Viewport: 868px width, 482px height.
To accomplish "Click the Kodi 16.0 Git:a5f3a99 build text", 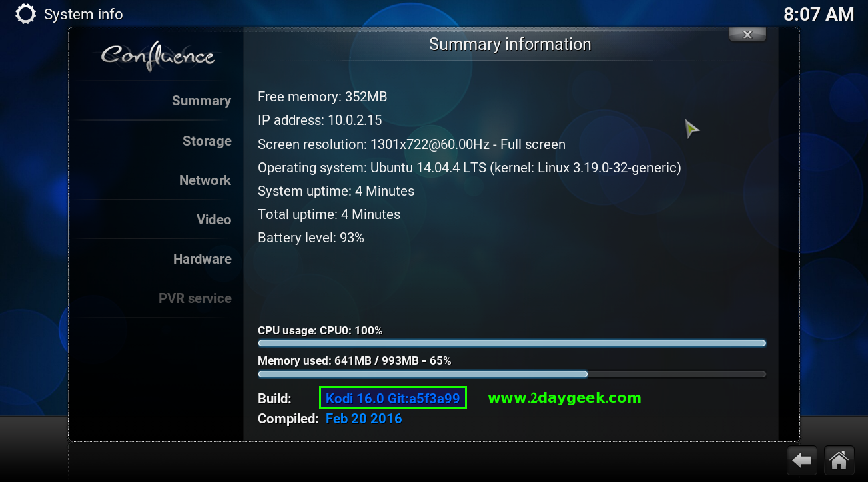I will click(392, 399).
